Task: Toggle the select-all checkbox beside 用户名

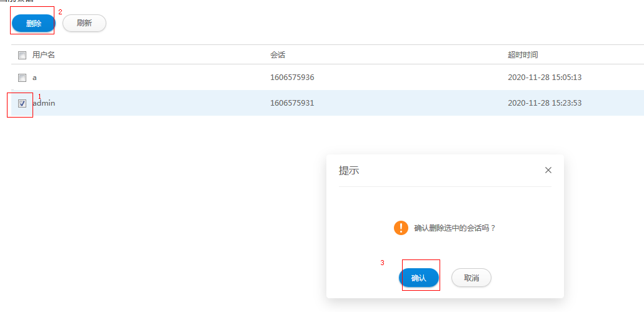Action: click(x=22, y=56)
